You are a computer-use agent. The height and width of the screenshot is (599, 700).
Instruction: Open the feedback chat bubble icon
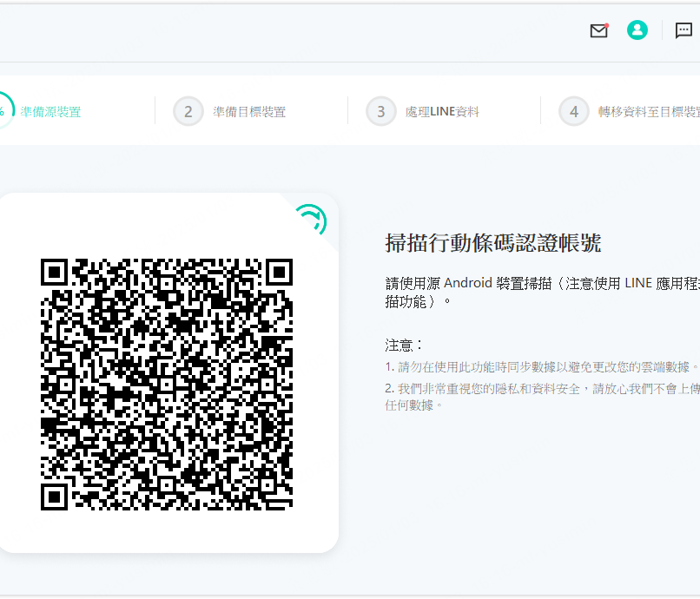pyautogui.click(x=684, y=30)
